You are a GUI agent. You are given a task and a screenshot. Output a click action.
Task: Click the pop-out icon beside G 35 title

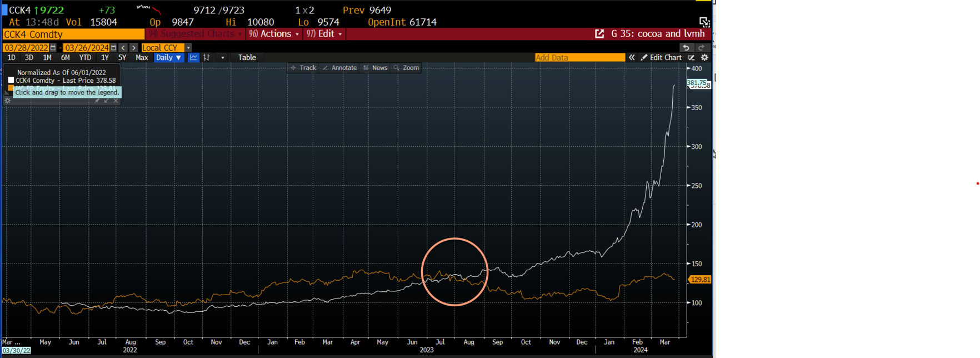pyautogui.click(x=599, y=34)
